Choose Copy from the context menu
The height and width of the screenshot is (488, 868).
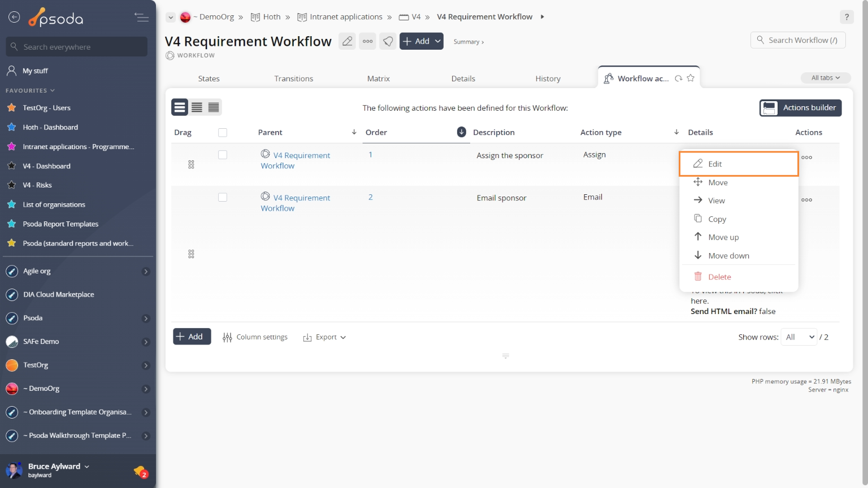coord(739,219)
